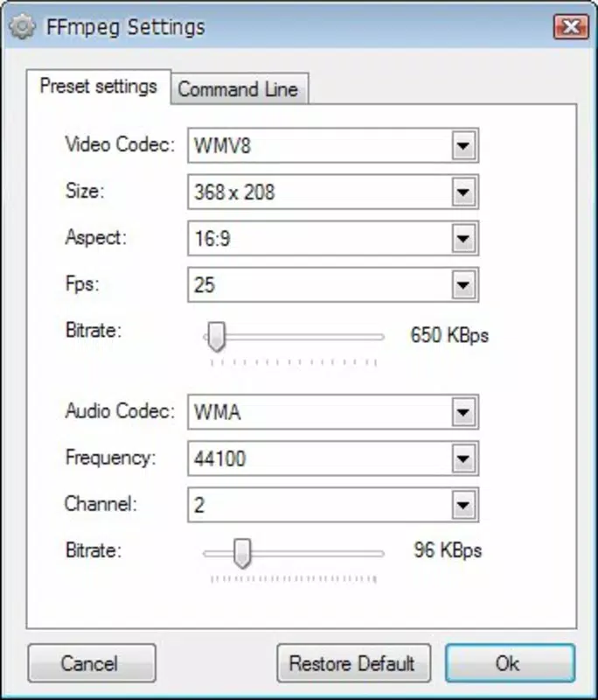Click the Aspect label
The width and height of the screenshot is (598, 700).
(96, 237)
